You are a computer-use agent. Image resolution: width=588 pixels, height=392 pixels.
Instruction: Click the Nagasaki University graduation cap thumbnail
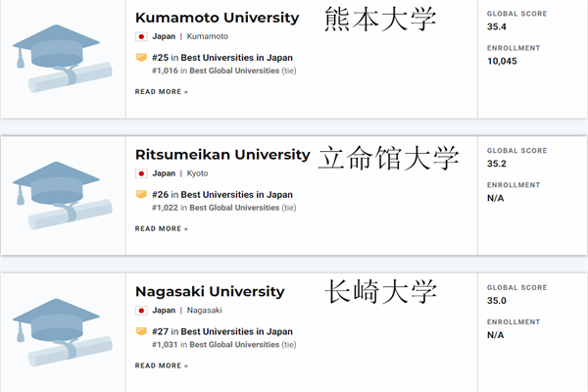point(63,332)
